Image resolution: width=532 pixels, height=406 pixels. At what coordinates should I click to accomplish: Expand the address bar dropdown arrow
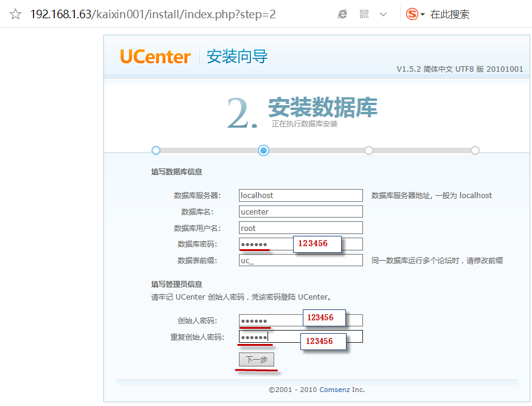[384, 14]
